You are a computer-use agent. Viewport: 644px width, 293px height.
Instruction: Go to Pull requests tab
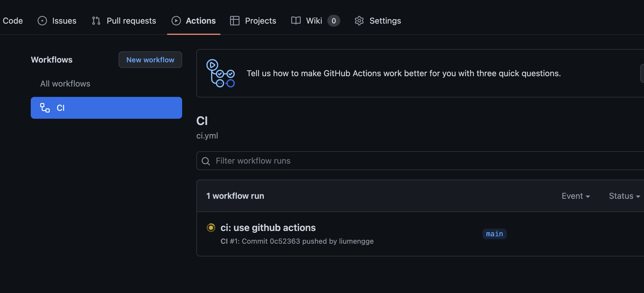click(x=124, y=21)
